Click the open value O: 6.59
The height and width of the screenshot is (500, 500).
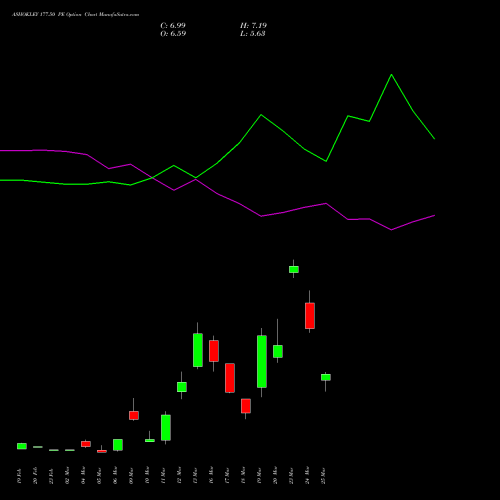click(x=173, y=34)
